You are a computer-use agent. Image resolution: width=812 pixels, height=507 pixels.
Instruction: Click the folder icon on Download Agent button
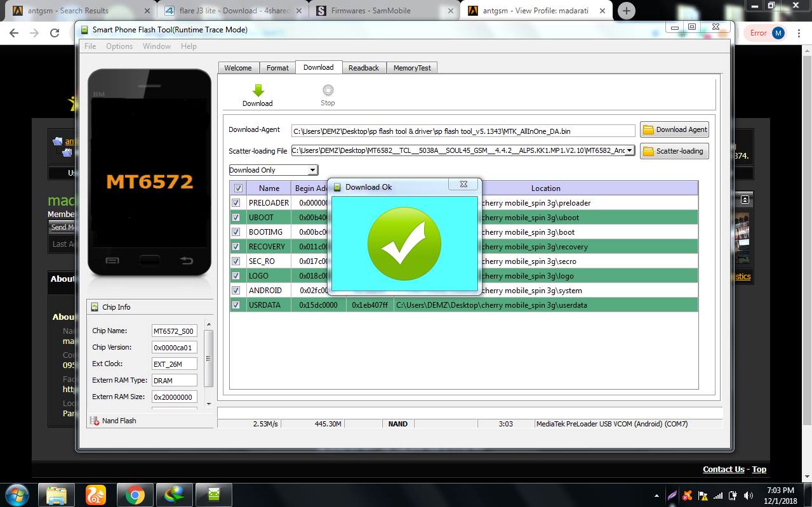648,129
